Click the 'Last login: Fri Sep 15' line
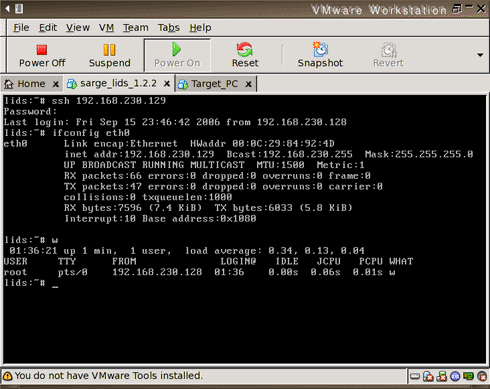The width and height of the screenshot is (490, 389). pos(175,122)
